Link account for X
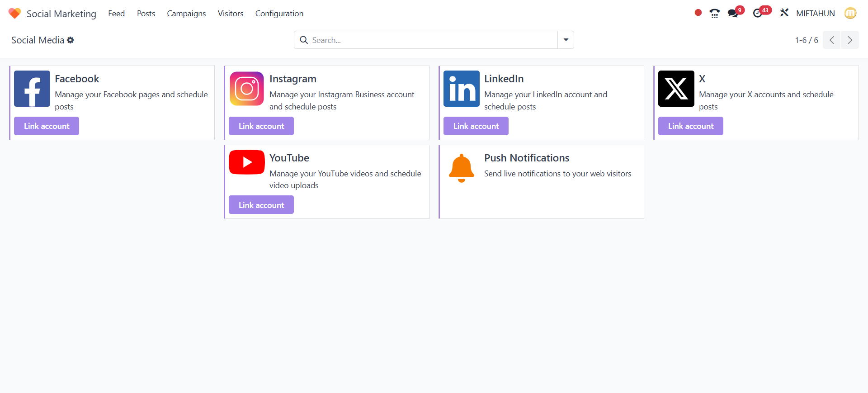 pos(691,126)
